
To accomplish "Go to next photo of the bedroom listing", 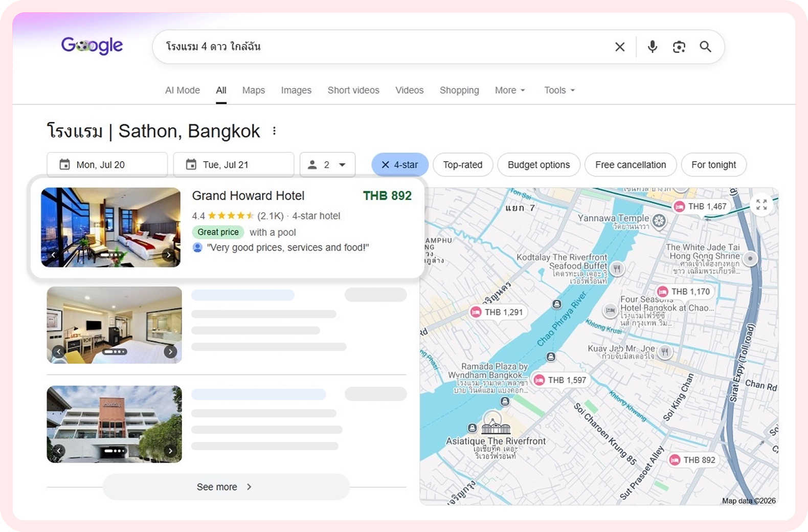I will tap(170, 351).
